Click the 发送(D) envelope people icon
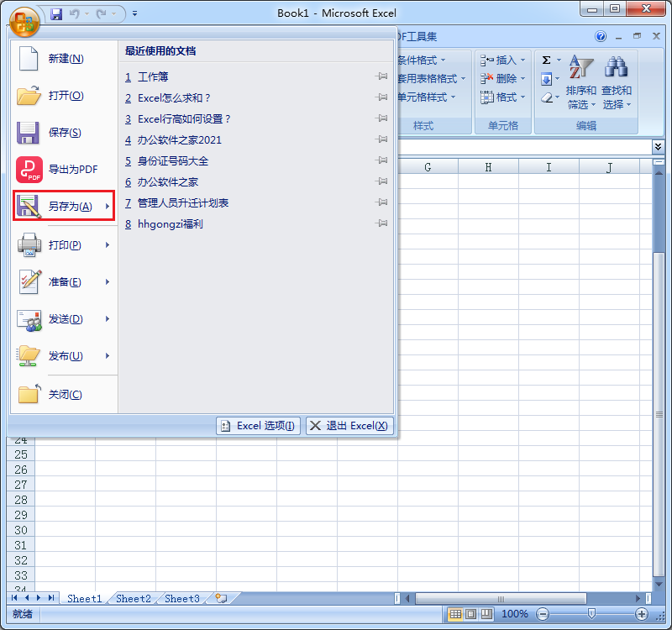This screenshot has width=672, height=630. pos(29,320)
